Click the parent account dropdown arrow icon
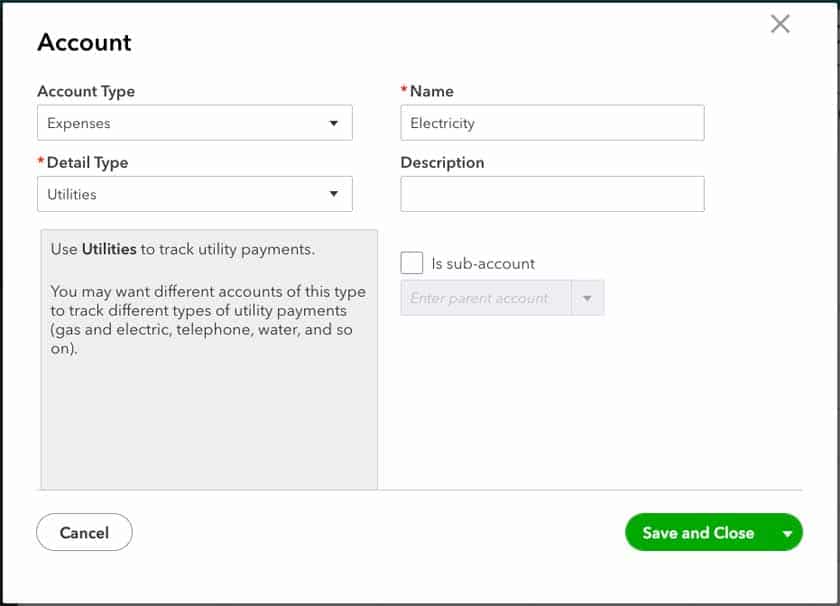 click(x=588, y=297)
